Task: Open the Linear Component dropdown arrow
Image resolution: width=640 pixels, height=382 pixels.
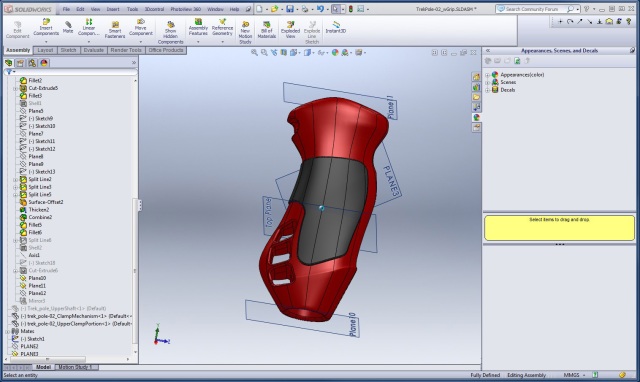Action: [x=89, y=42]
